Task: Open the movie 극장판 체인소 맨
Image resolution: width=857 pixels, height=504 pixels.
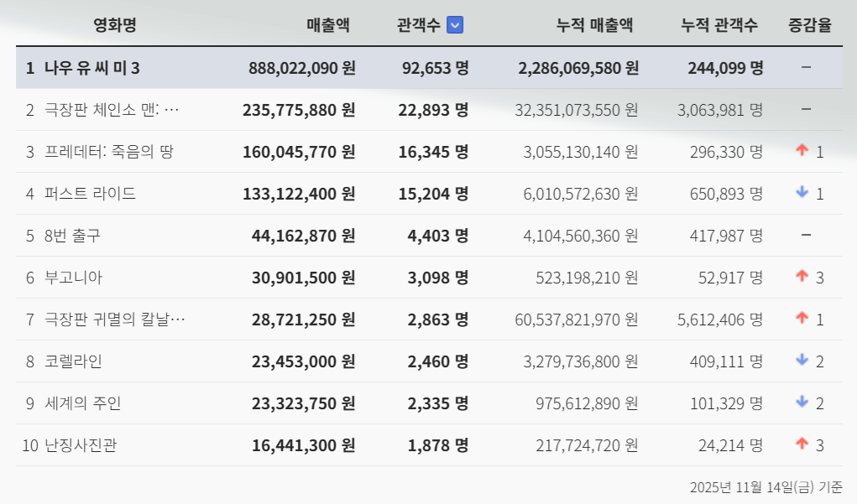Action: tap(112, 110)
